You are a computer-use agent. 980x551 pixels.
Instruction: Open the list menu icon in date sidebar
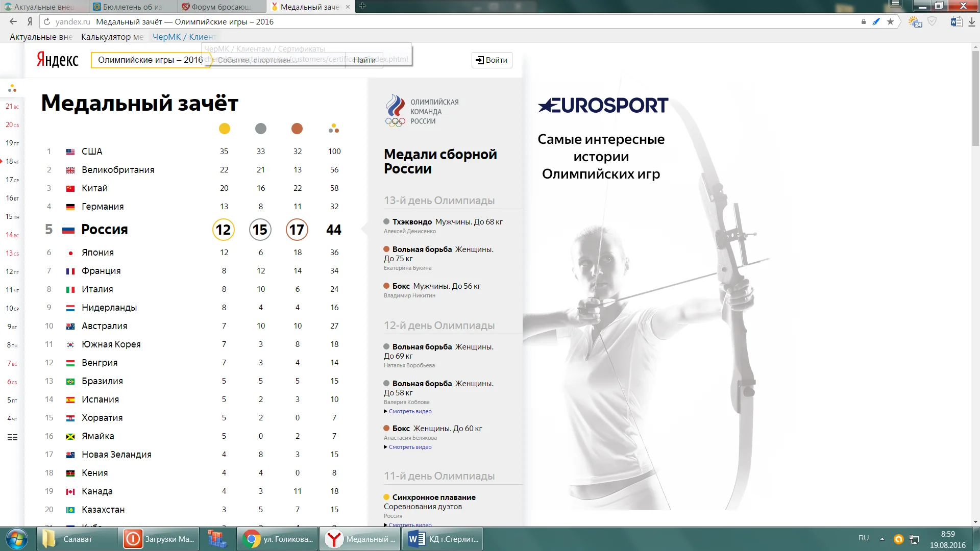point(12,437)
